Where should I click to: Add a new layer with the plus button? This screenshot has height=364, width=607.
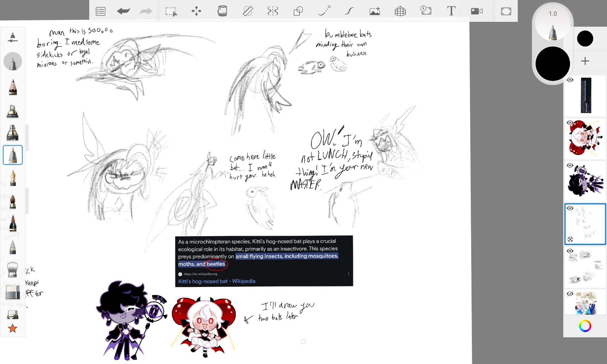click(x=585, y=61)
